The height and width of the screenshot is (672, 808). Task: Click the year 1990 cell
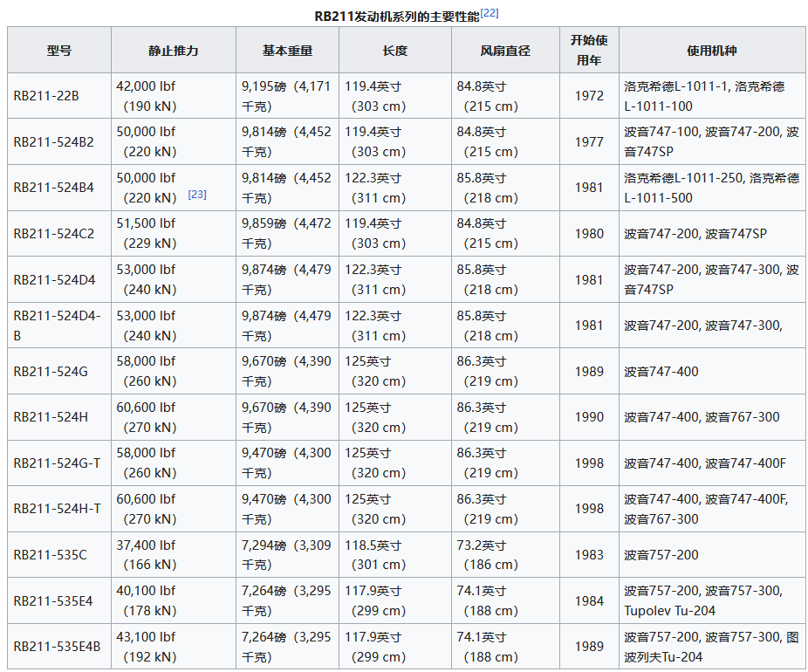click(589, 417)
